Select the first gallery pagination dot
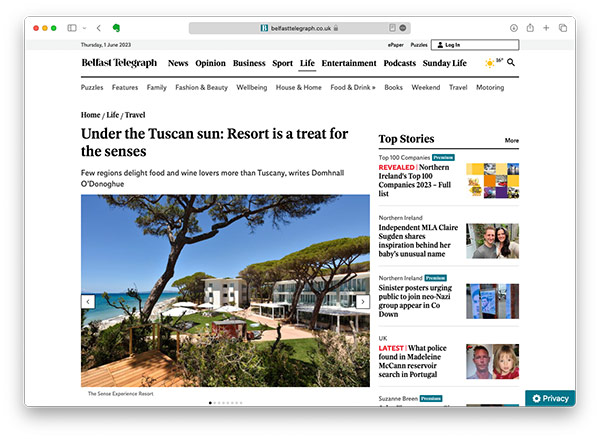The width and height of the screenshot is (600, 439). (210, 402)
